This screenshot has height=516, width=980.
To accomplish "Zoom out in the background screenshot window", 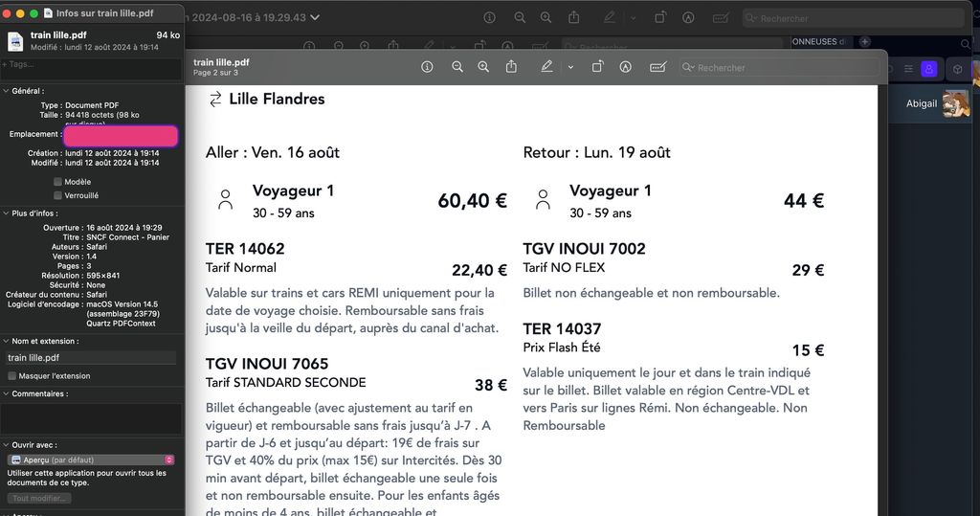I will [520, 17].
